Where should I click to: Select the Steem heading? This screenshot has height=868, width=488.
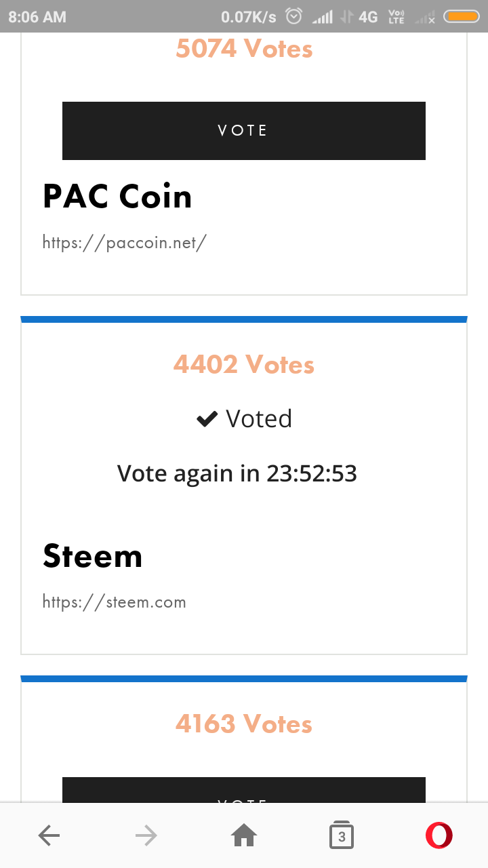[93, 556]
